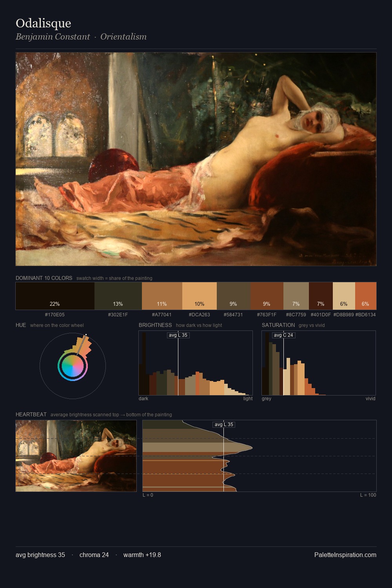Click the 'Benjamin Constant' artist name
The image size is (392, 588).
(x=53, y=36)
